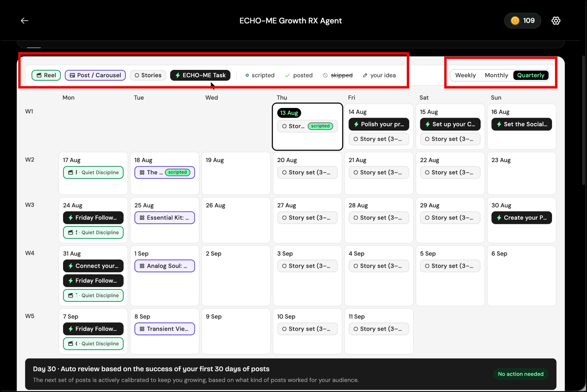
Task: Open the Day 30 auto review banner
Action: pos(291,374)
